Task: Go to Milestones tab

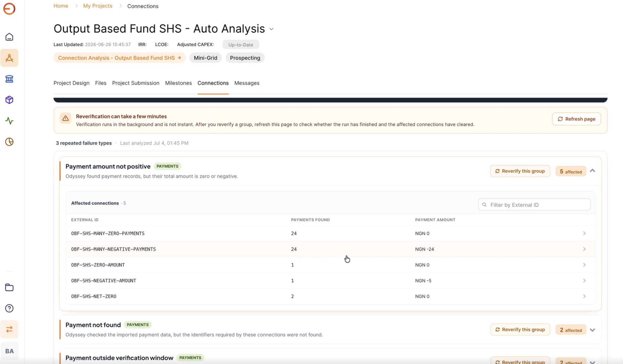Action: coord(178,83)
